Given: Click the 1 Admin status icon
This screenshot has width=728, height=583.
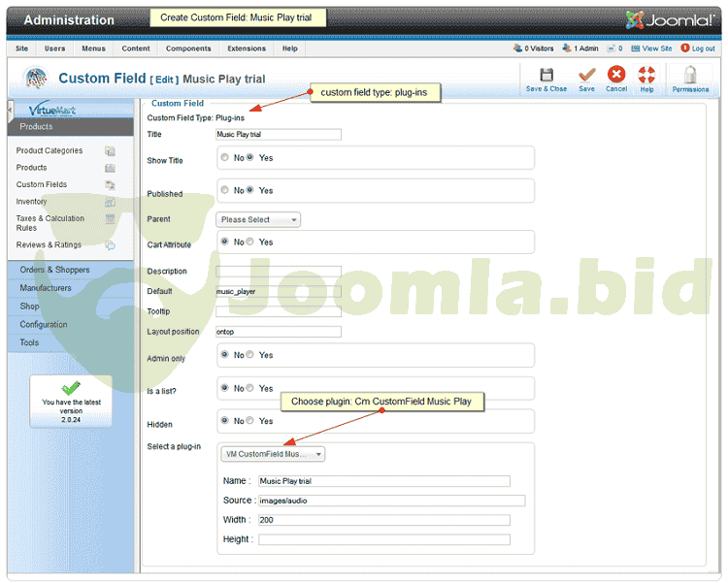Looking at the screenshot, I should pyautogui.click(x=567, y=48).
